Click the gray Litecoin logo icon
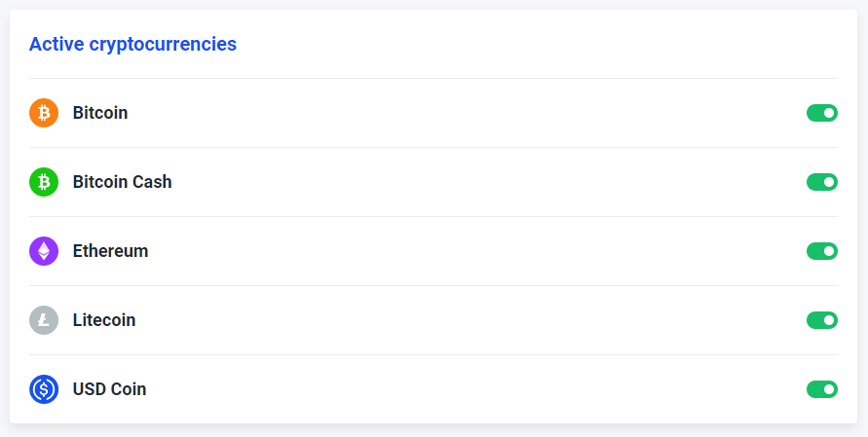The width and height of the screenshot is (868, 437). [44, 320]
